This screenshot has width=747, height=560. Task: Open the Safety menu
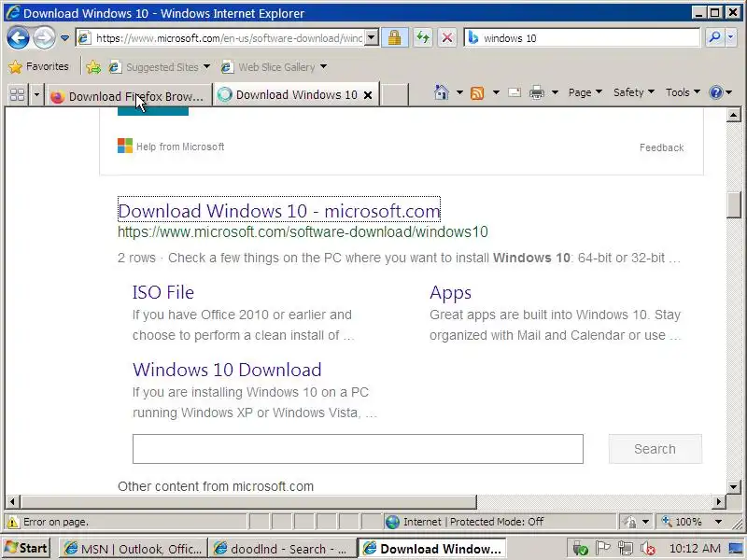(x=634, y=91)
